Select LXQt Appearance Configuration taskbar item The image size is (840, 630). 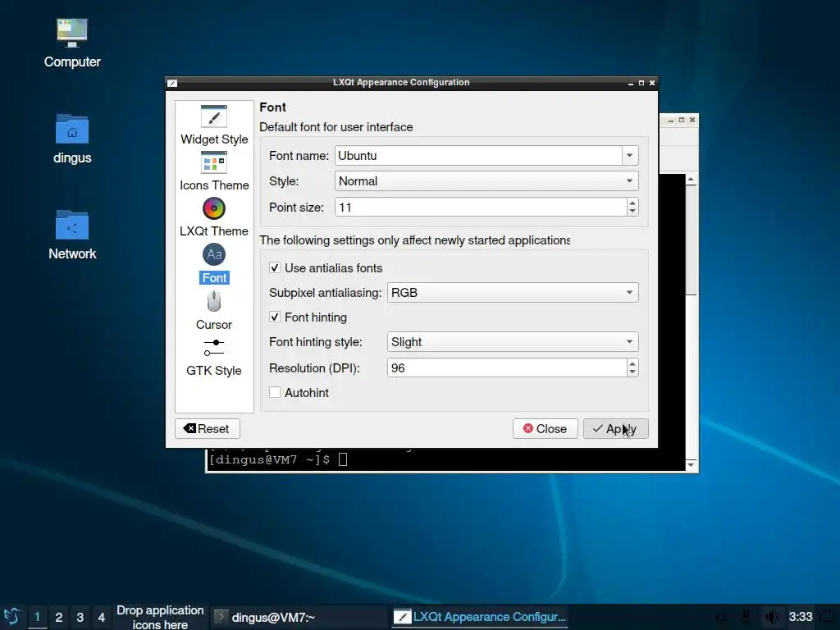coord(479,617)
